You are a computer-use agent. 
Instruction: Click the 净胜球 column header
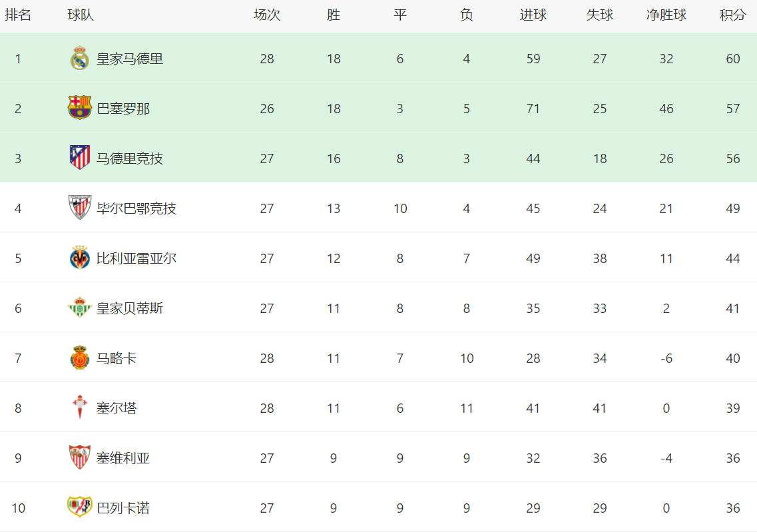[x=666, y=15]
